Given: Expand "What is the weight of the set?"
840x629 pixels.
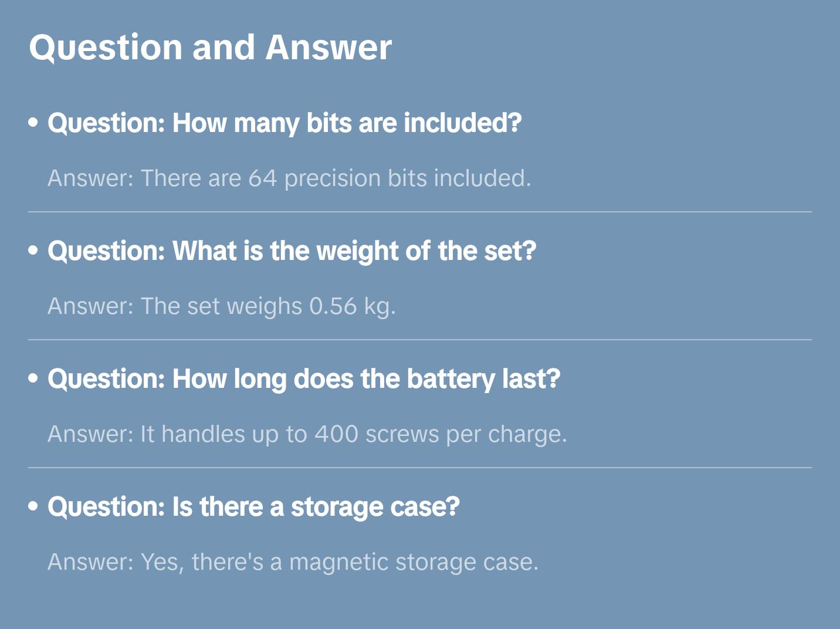Looking at the screenshot, I should coord(292,251).
